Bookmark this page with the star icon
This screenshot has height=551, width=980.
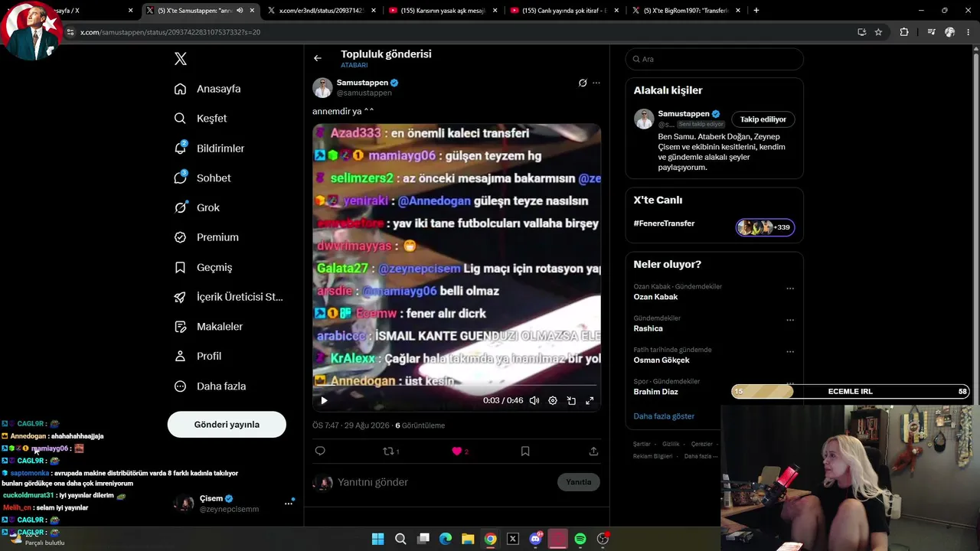coord(878,32)
